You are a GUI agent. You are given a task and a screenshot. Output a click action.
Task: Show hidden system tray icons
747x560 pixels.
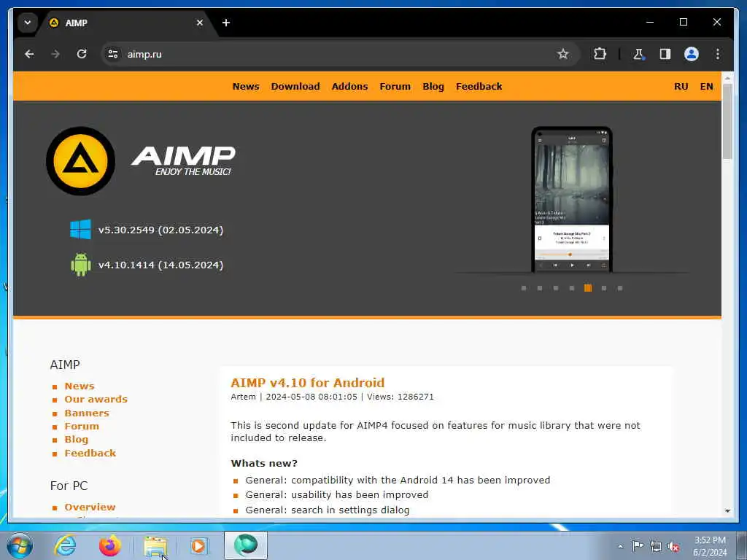click(620, 547)
